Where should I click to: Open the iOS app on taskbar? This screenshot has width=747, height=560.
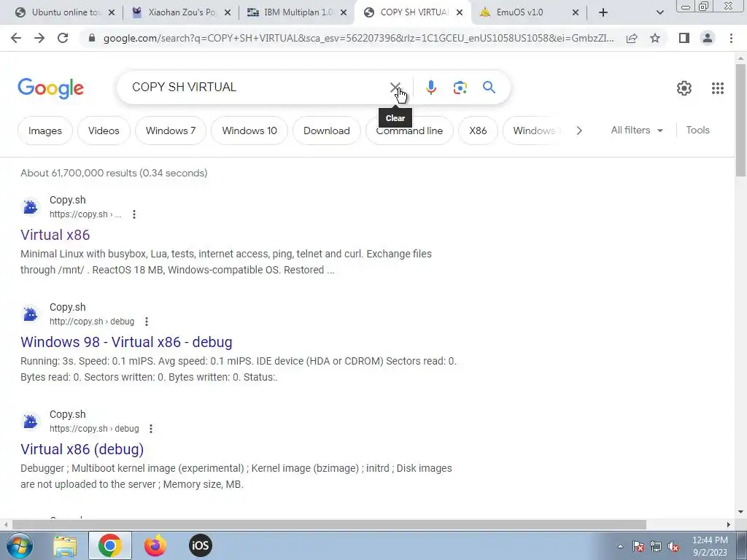click(x=200, y=545)
